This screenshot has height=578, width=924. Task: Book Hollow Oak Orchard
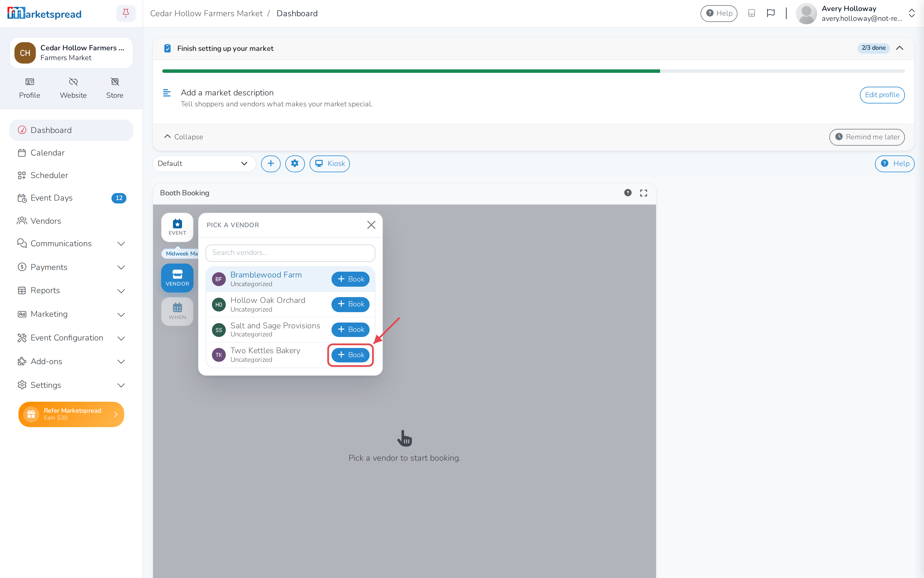pos(350,304)
